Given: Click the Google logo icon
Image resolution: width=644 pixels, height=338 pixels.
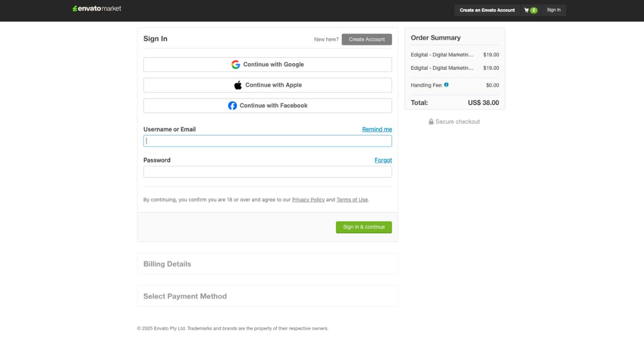Looking at the screenshot, I should point(236,64).
